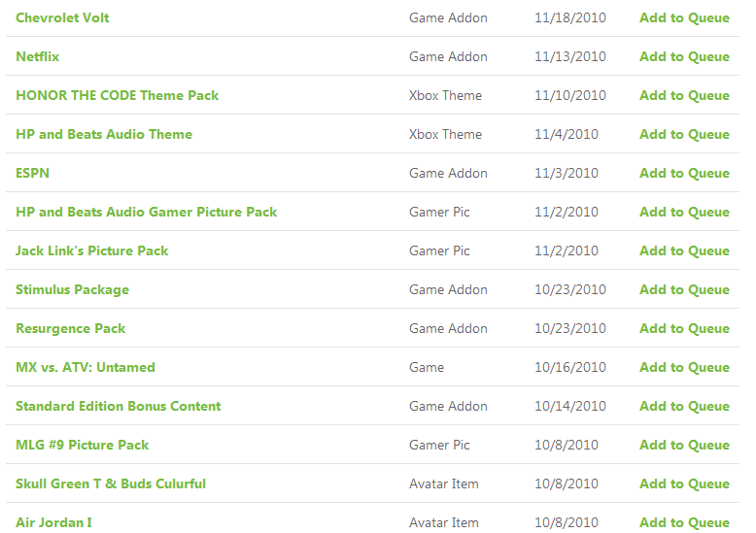Screen dimensions: 756x533
Task: Open Skull Green T & Buds Culurful
Action: (111, 483)
